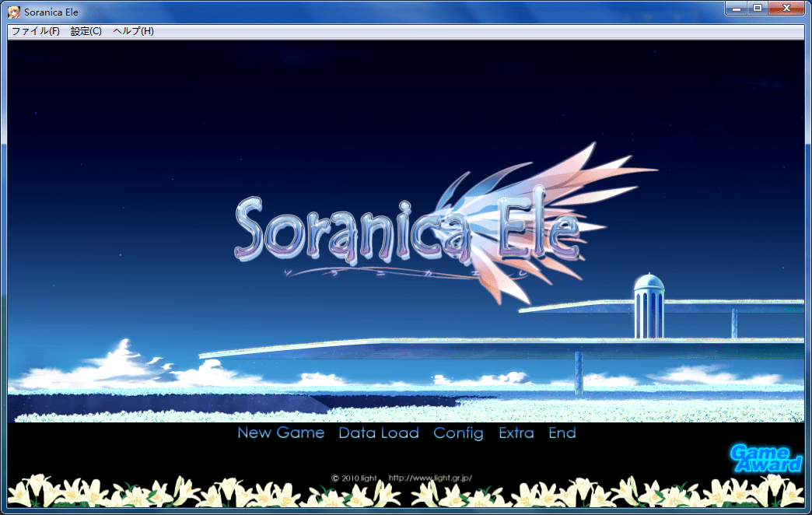Image resolution: width=812 pixels, height=515 pixels.
Task: Open the Extra menu option
Action: tap(516, 433)
